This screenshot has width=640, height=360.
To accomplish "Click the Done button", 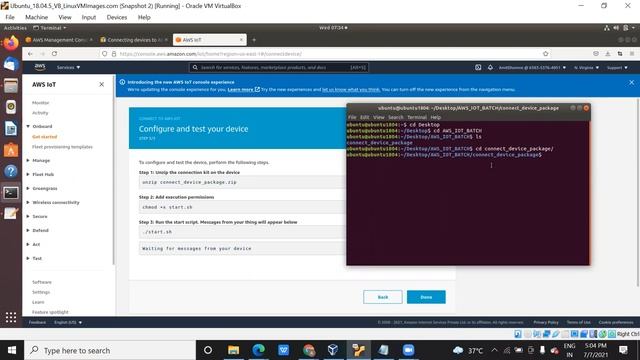I will [x=426, y=297].
